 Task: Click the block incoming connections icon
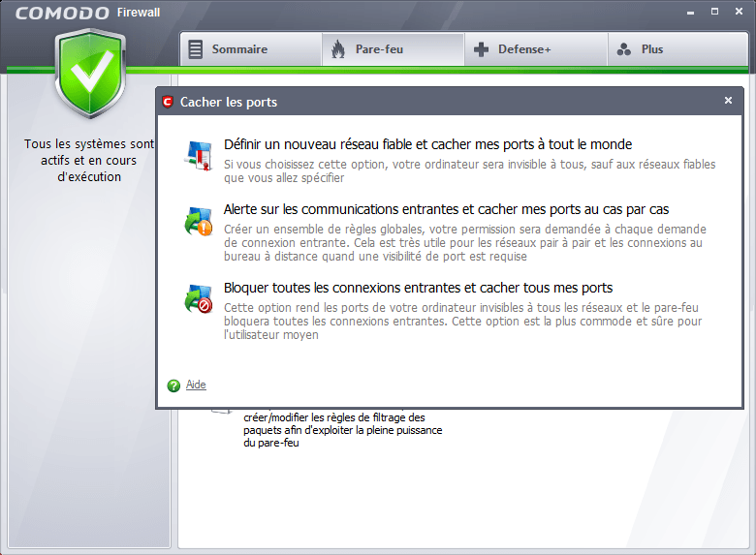coord(198,298)
